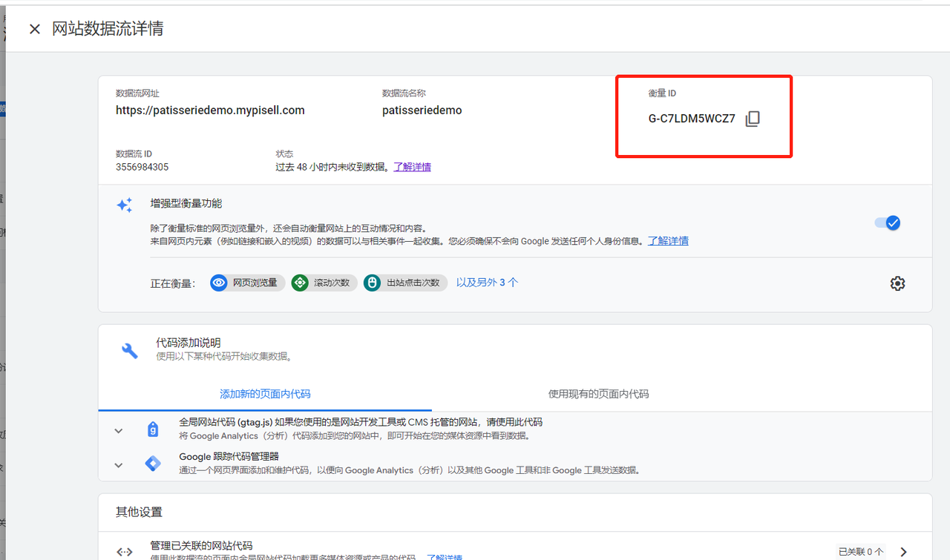The width and height of the screenshot is (950, 560).
Task: Turn off the 增强型衡量功能 switch
Action: point(888,223)
